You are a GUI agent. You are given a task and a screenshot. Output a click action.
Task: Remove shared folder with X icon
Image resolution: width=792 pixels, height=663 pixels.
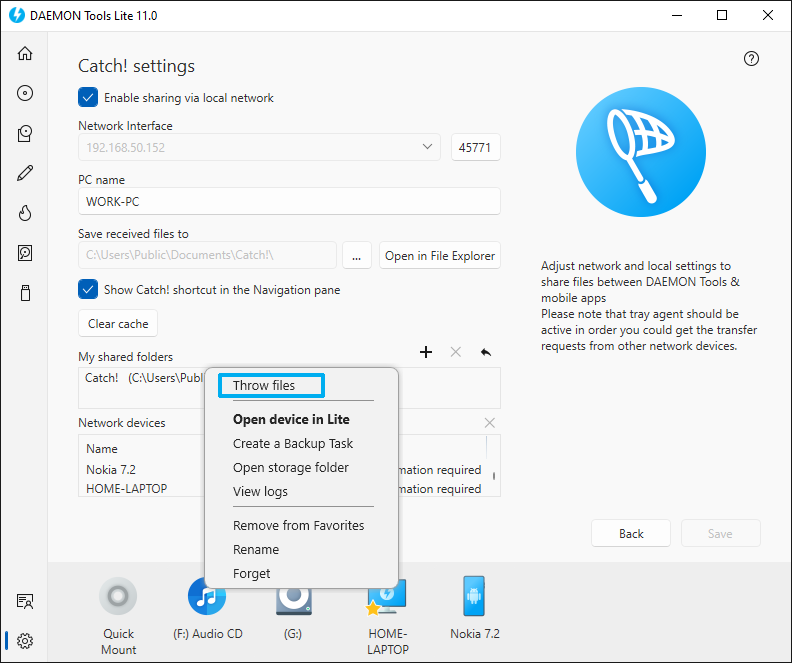[x=456, y=352]
